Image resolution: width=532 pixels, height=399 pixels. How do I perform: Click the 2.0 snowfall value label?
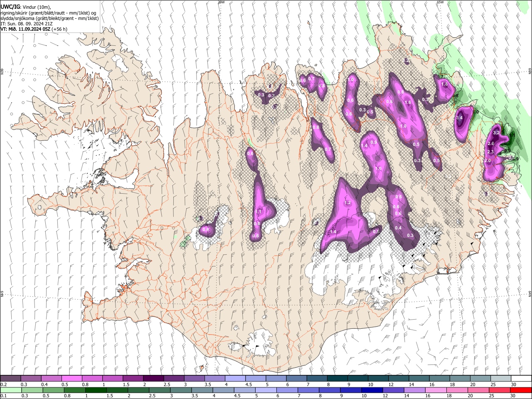pyautogui.click(x=488, y=160)
